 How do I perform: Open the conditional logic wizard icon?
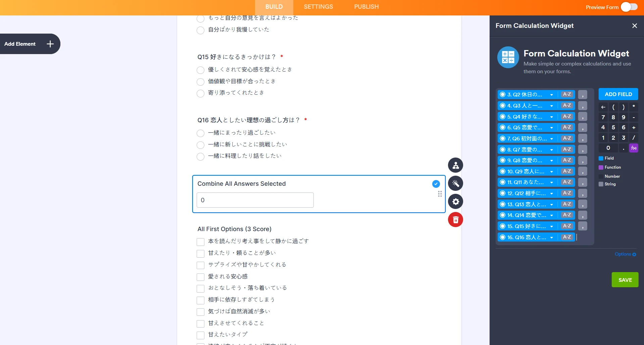coord(455,165)
